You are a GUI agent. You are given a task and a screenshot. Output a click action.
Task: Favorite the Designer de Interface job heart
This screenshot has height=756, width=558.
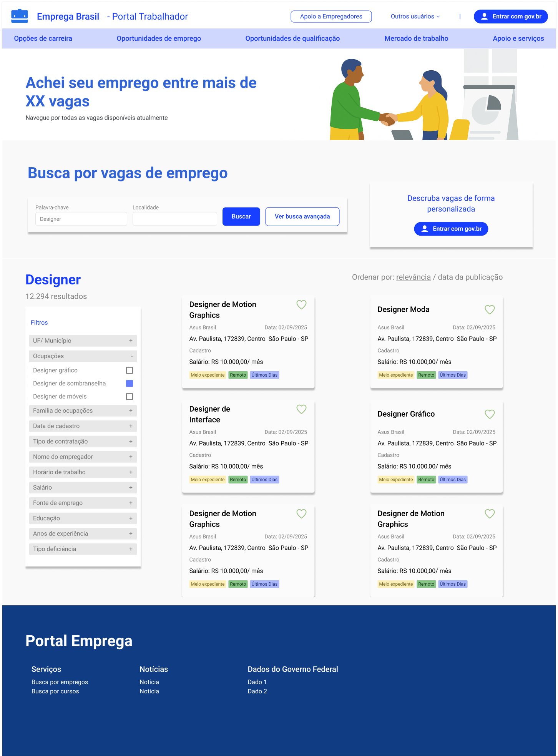pyautogui.click(x=301, y=409)
